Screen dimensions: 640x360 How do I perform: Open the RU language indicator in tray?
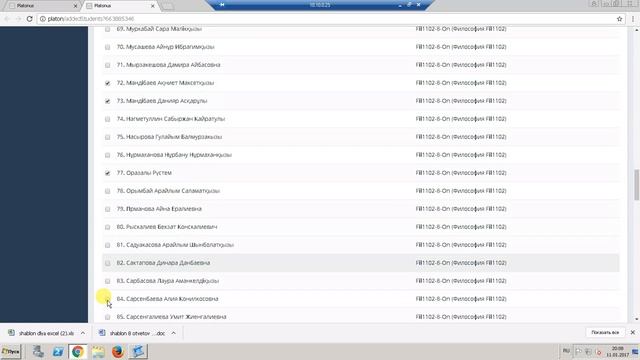(x=566, y=351)
